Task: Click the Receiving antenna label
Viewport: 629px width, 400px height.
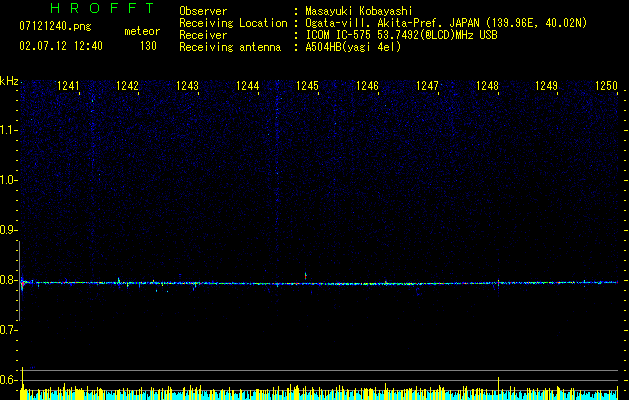Action: [x=230, y=47]
